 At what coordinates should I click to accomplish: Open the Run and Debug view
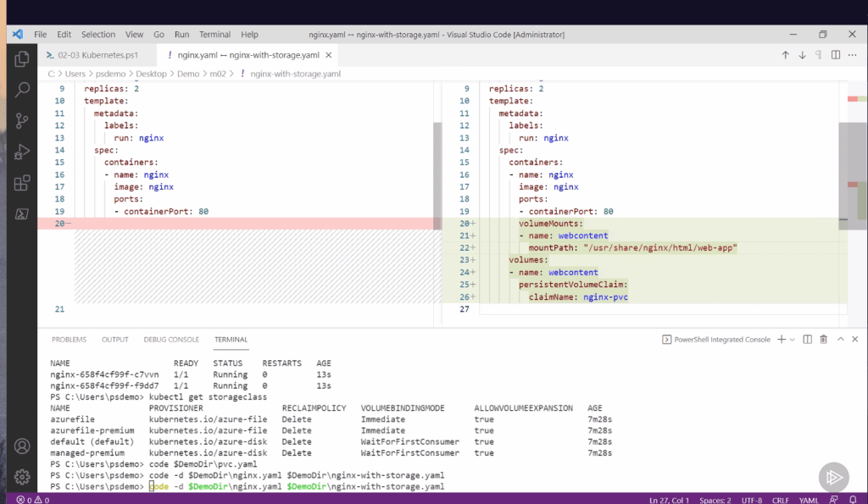tap(22, 152)
